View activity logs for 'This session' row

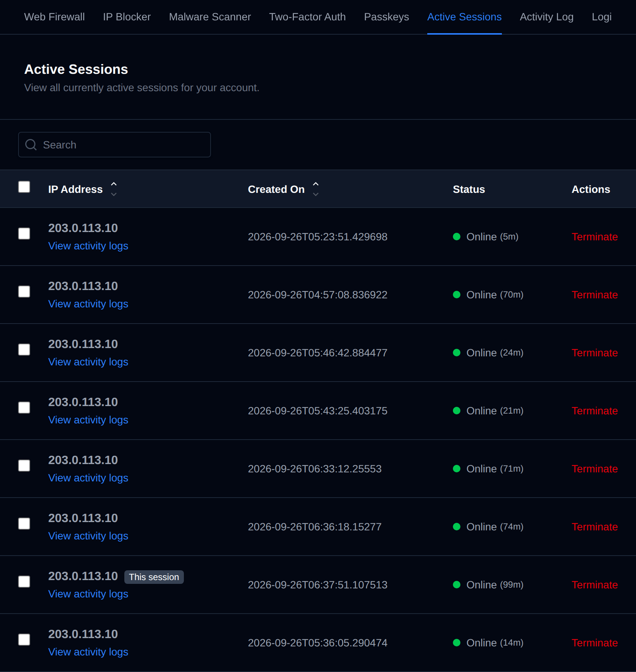[88, 594]
